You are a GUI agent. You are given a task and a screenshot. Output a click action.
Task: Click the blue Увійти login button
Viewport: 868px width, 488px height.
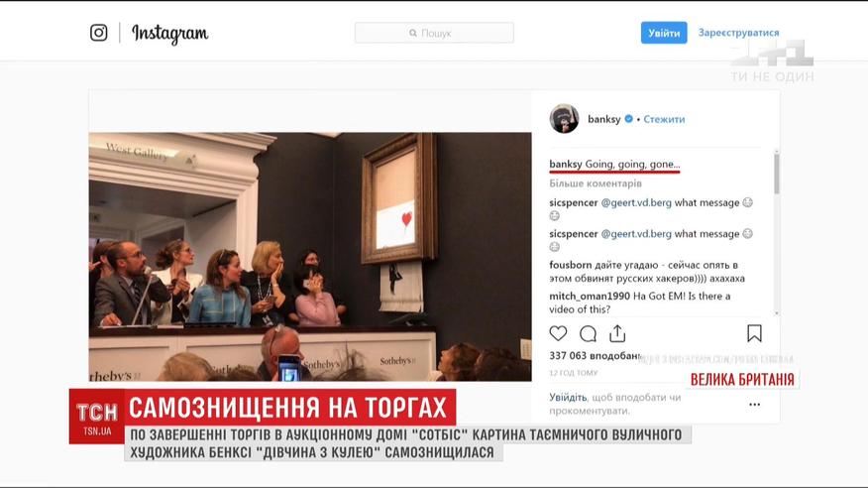click(664, 33)
